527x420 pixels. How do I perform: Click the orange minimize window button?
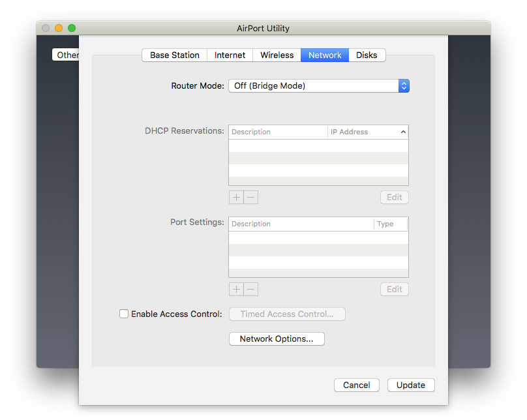[x=59, y=28]
